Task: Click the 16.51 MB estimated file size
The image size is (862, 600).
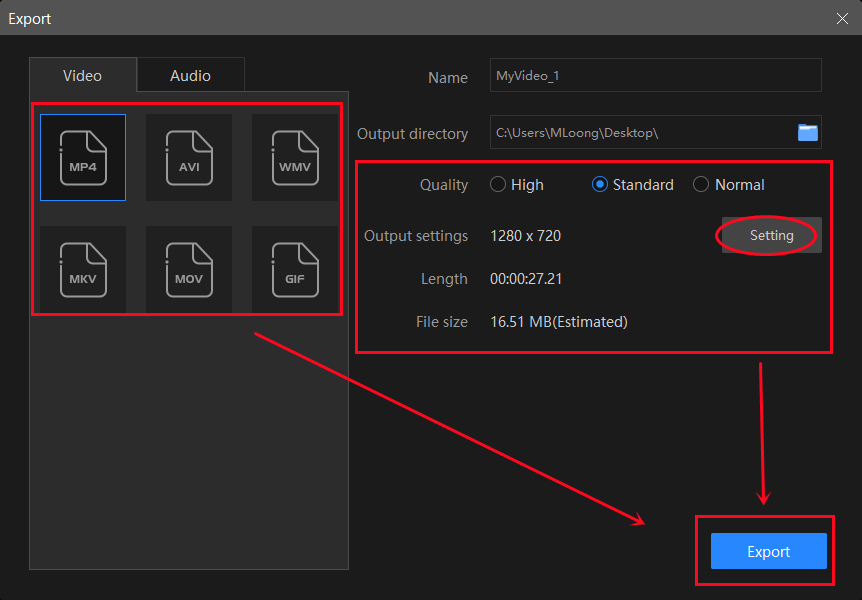Action: [558, 322]
